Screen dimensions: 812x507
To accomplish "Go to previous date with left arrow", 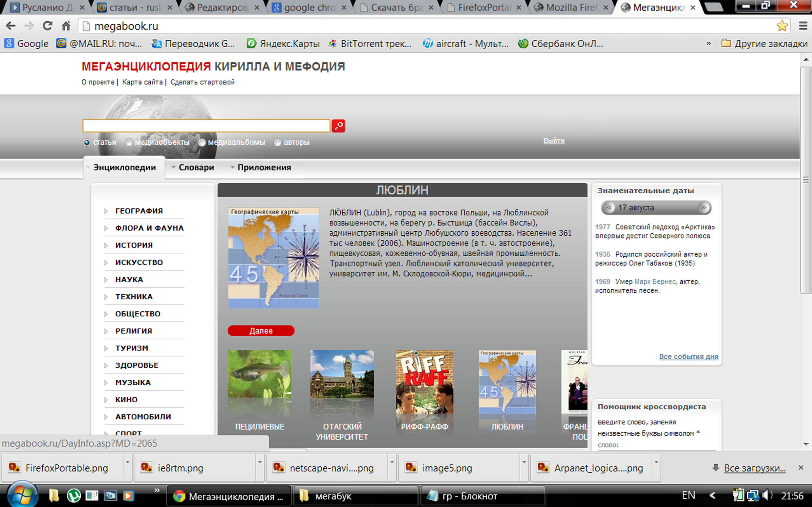I will tap(609, 208).
